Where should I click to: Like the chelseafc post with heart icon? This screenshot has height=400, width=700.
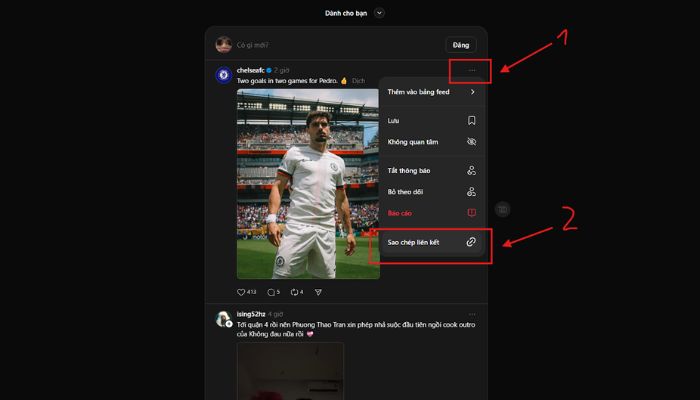click(x=241, y=292)
